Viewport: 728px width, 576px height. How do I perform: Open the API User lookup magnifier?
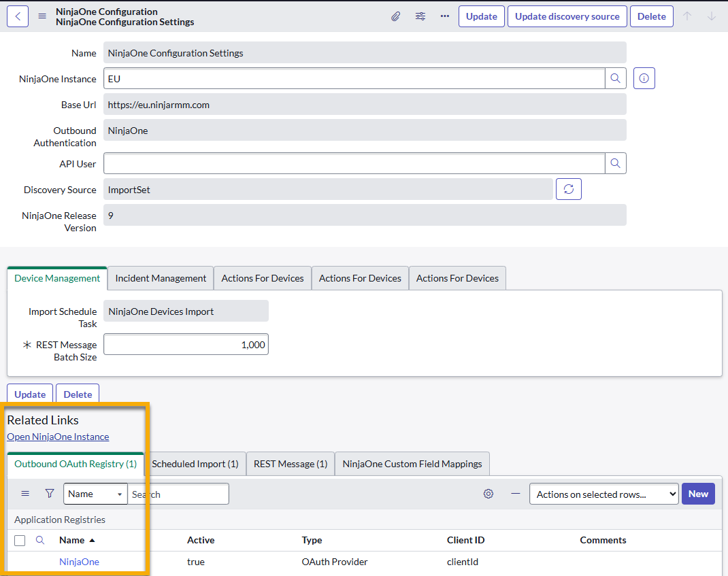point(615,163)
